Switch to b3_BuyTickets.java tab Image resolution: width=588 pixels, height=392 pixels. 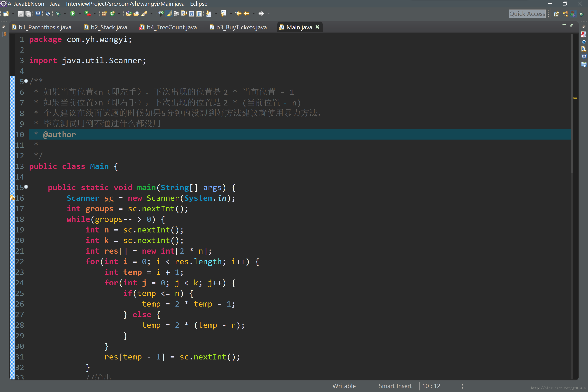pos(238,27)
